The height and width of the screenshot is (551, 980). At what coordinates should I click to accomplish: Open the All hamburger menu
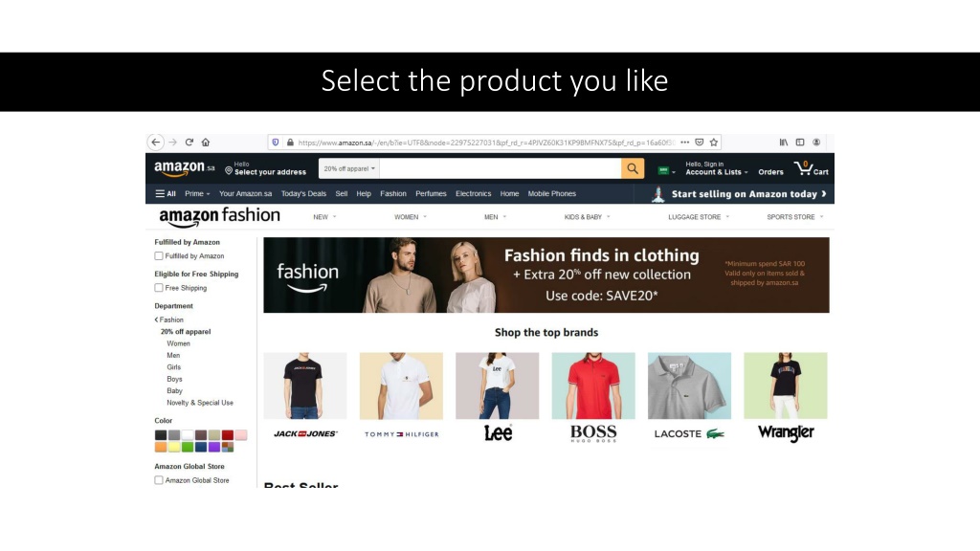click(166, 193)
